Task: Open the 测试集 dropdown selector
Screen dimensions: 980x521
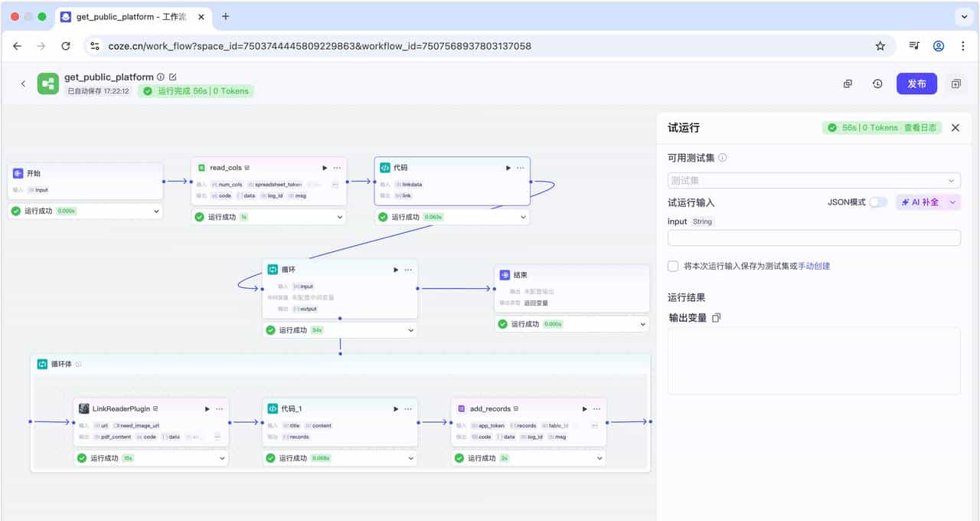Action: [814, 180]
